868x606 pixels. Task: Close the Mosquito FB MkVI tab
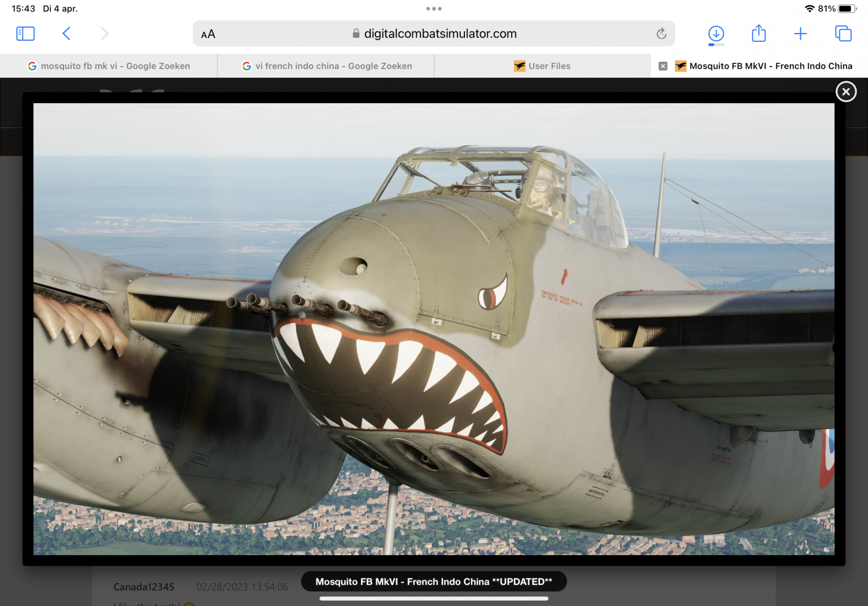663,66
